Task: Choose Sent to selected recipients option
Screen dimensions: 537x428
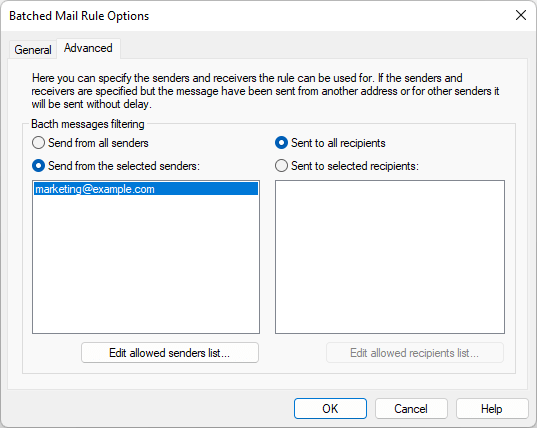Action: 281,166
